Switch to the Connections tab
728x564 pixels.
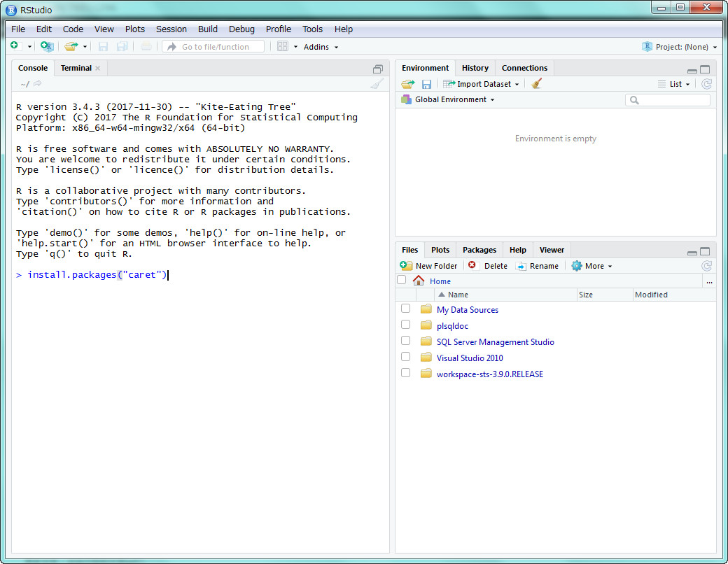524,68
